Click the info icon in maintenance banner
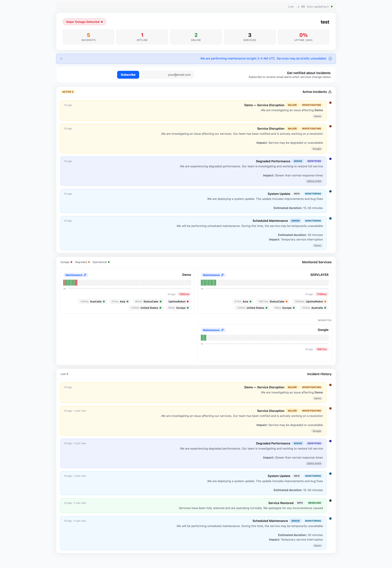Image resolution: width=392 pixels, height=568 pixels. coord(330,59)
